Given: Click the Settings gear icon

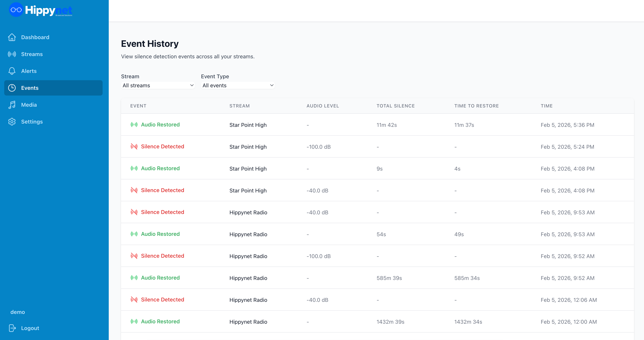Looking at the screenshot, I should [x=12, y=122].
